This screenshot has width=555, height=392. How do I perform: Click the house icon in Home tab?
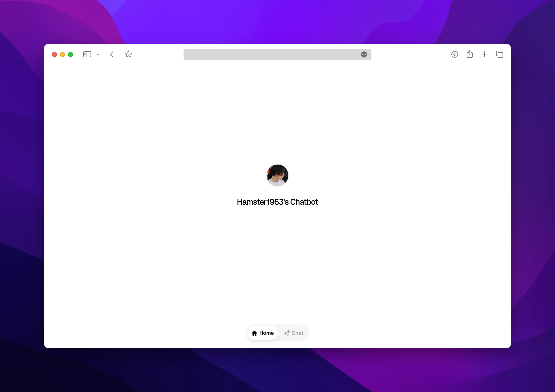(254, 333)
